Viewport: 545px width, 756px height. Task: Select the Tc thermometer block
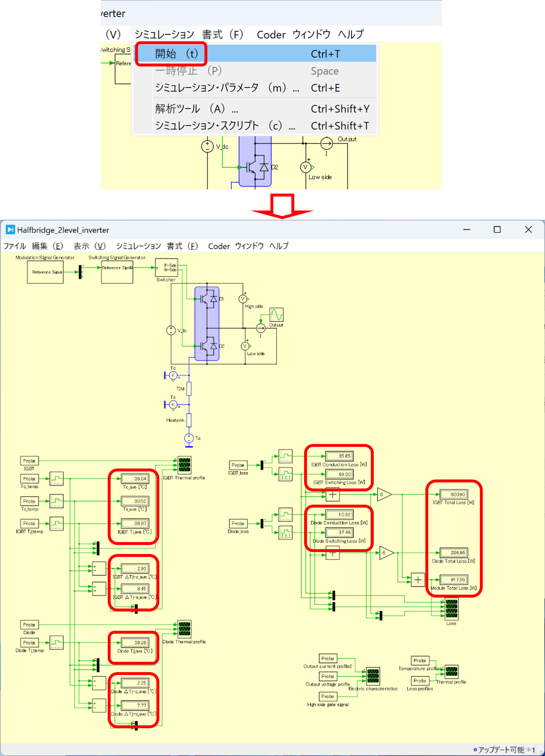point(173,375)
